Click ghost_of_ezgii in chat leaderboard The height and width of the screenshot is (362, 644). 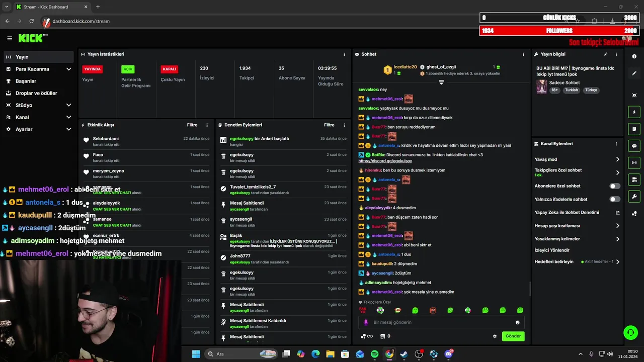click(441, 67)
